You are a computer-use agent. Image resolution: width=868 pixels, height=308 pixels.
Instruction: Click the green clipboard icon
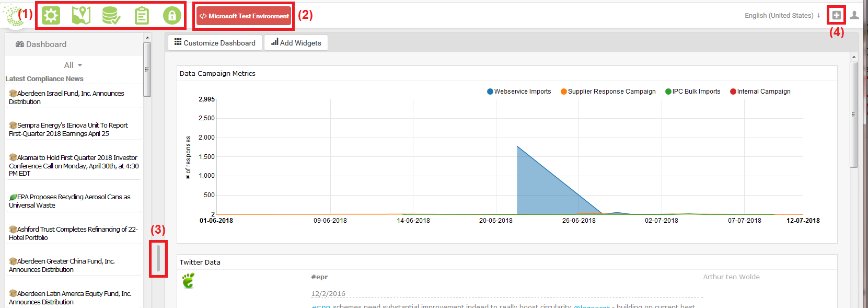click(x=142, y=16)
